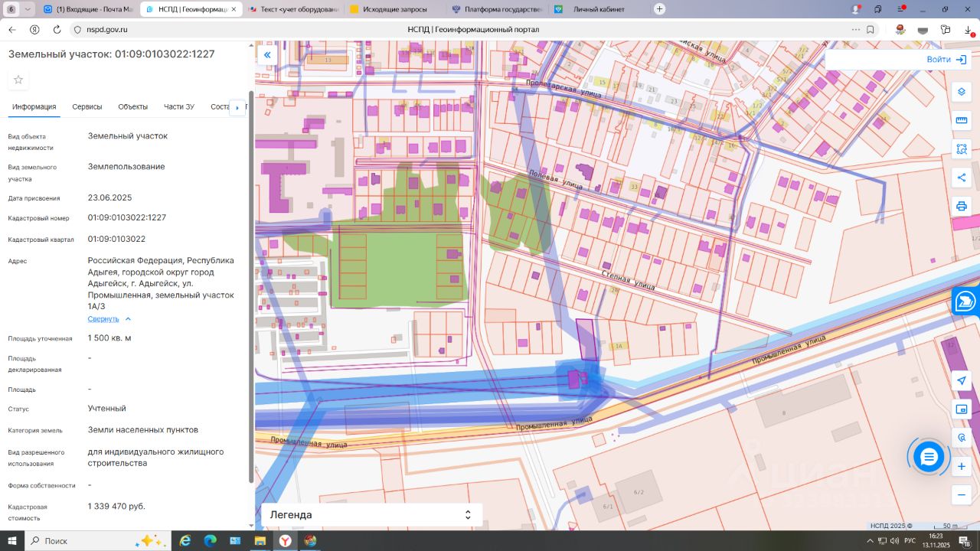This screenshot has width=980, height=551.
Task: Click the nspd.gov.ru address bar
Action: 107,30
